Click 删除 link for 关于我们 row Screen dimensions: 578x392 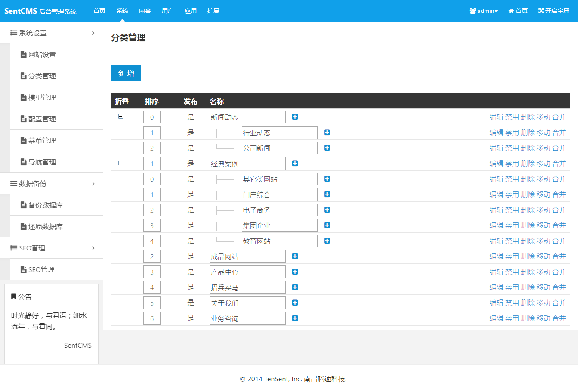528,302
